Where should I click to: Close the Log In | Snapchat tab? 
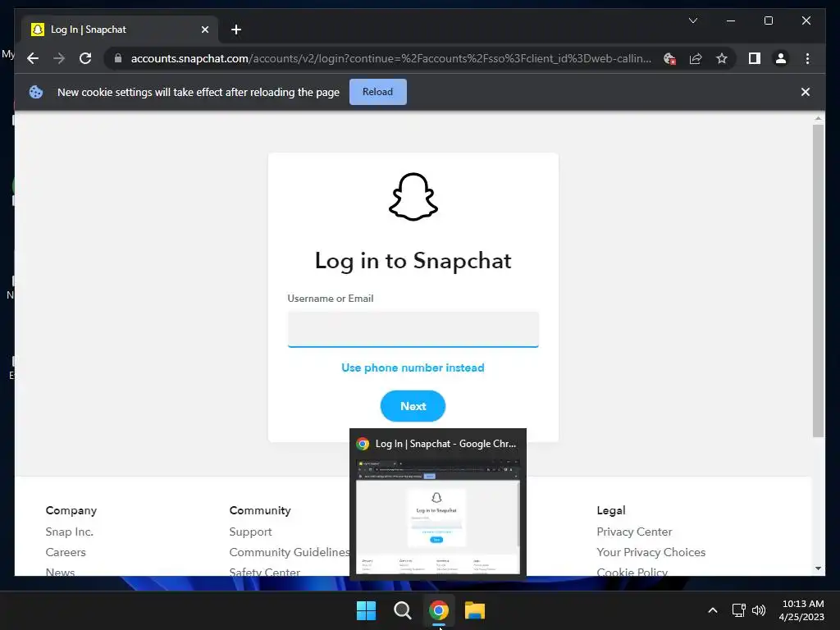[204, 30]
